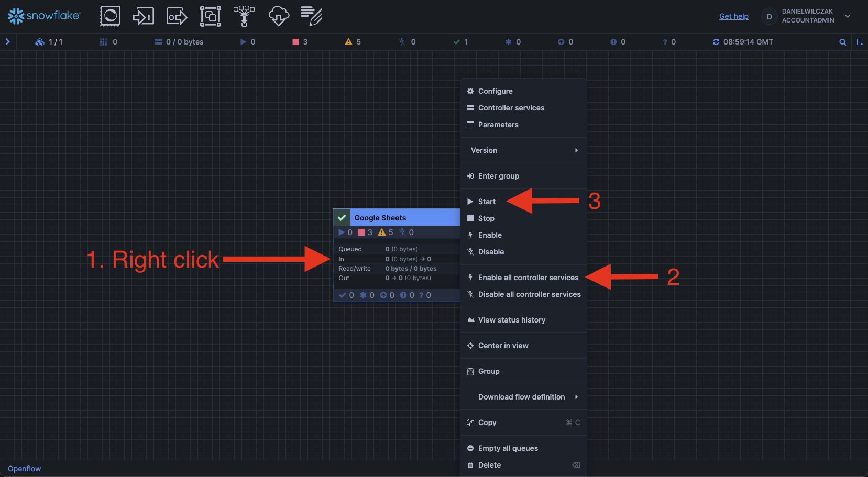Screen dimensions: 868x477
Task: Choose Start from the context menu
Action: 487,202
